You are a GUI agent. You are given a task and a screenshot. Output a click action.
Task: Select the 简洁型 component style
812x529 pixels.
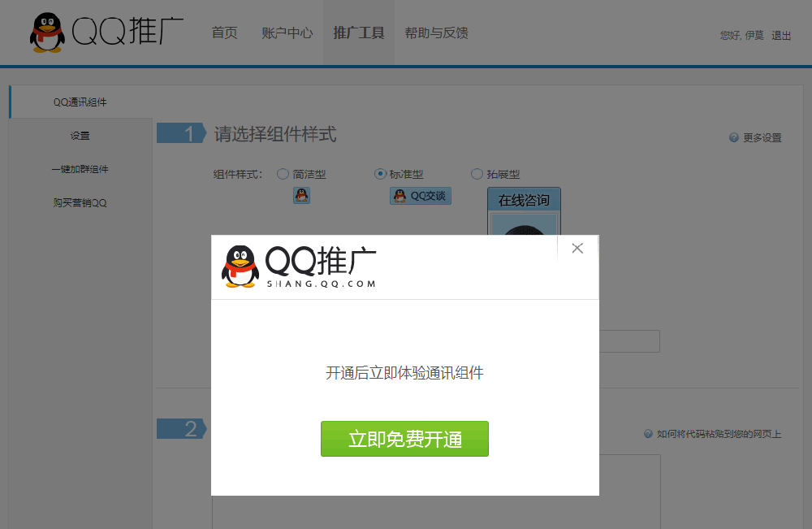pyautogui.click(x=282, y=174)
